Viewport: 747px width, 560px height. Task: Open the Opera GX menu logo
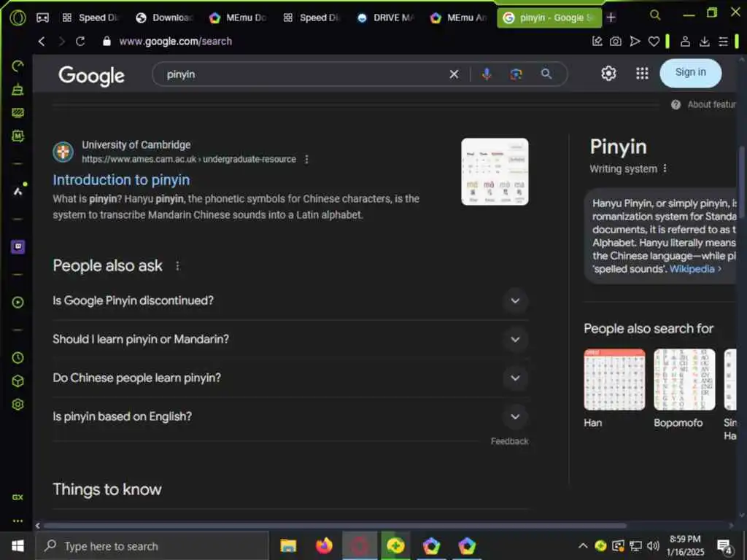(x=18, y=18)
